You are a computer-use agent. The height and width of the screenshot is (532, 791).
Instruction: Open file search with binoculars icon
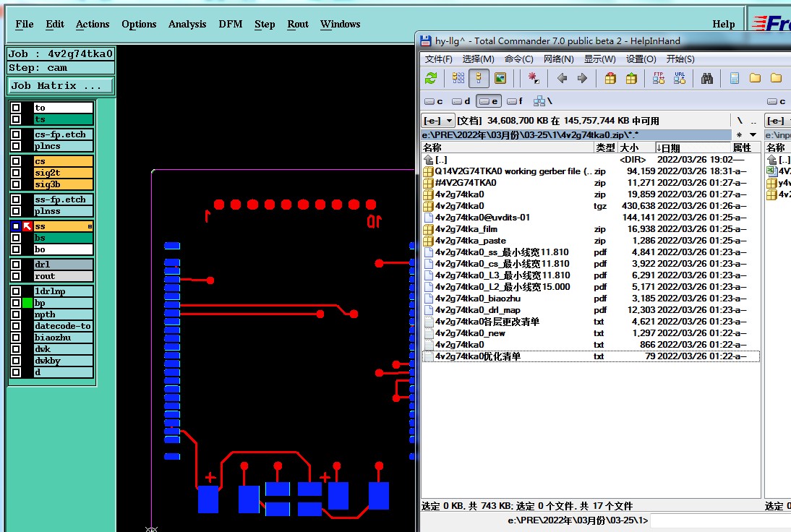tap(707, 78)
